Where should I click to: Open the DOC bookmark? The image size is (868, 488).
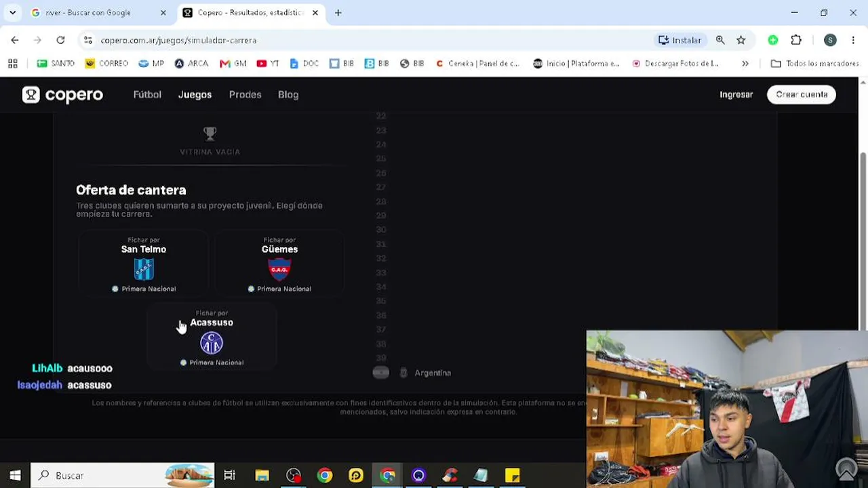click(x=304, y=63)
